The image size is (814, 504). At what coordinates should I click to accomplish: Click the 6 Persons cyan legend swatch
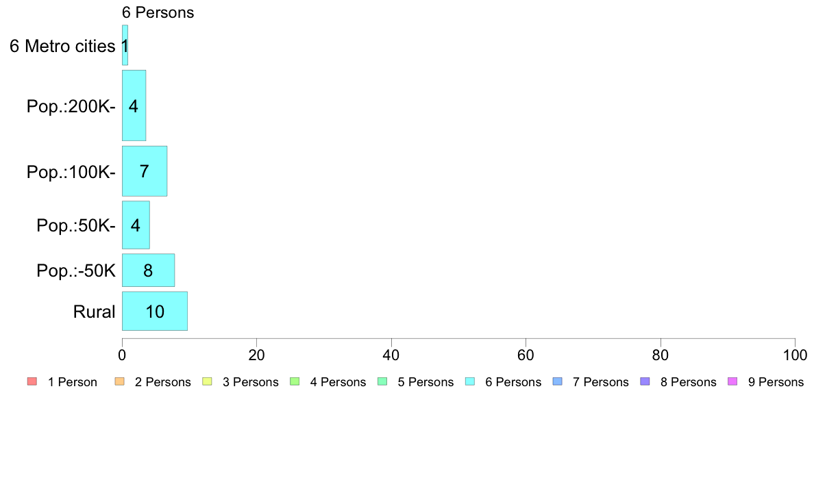[470, 381]
